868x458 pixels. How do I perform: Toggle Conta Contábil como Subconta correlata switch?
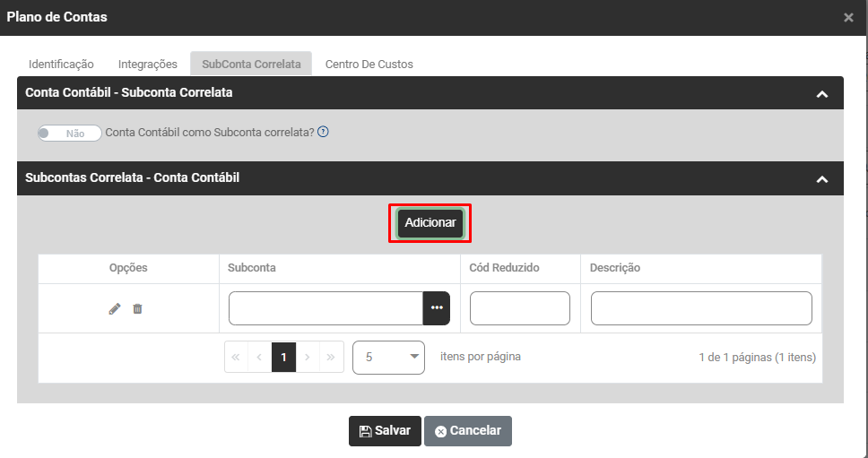tap(69, 133)
